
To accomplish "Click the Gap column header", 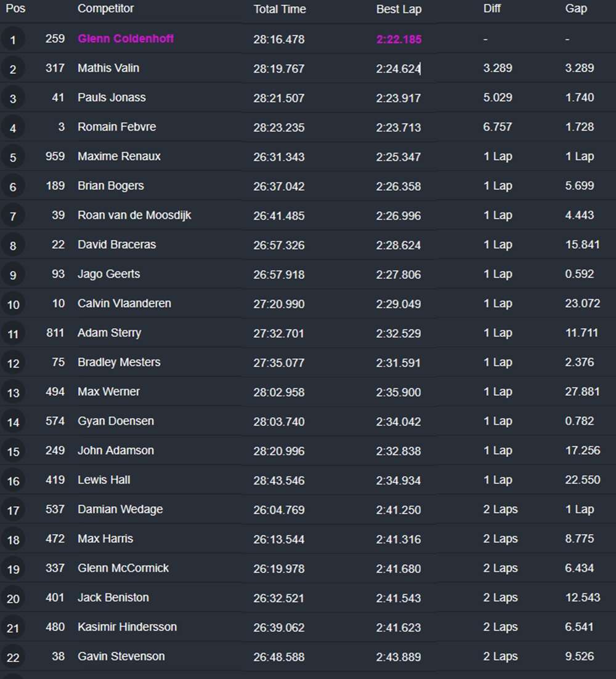I will [576, 9].
